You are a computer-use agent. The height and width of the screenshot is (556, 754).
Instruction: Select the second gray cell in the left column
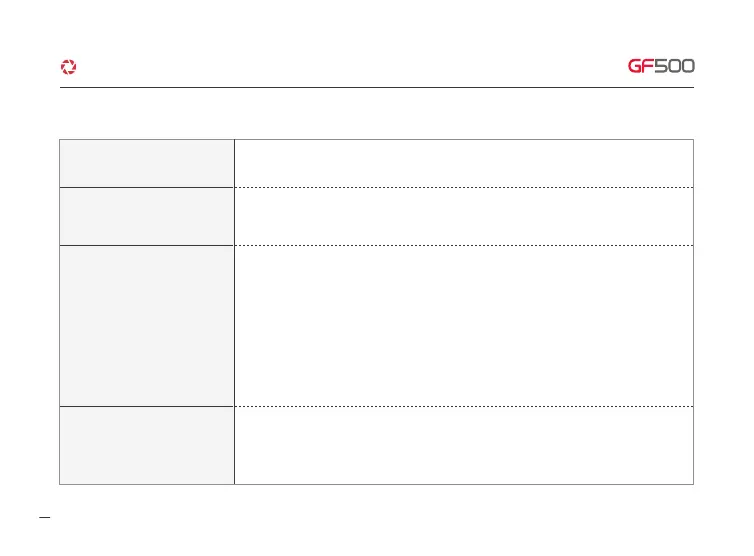click(x=147, y=216)
